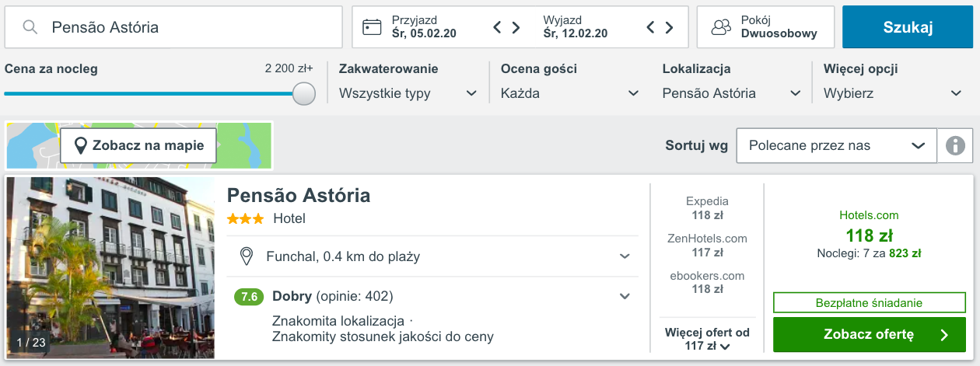
Task: Open the Więcej opcji dropdown
Action: pos(893,93)
